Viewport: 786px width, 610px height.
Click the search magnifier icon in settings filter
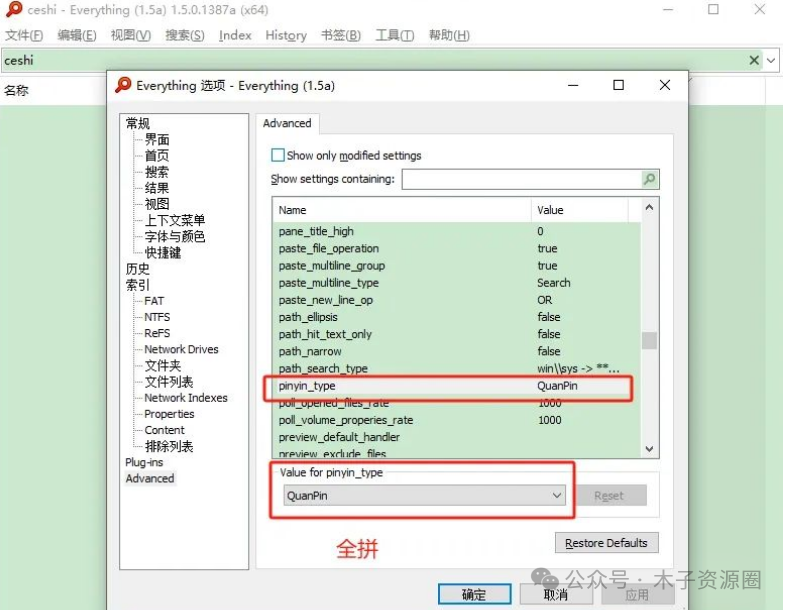pos(650,179)
